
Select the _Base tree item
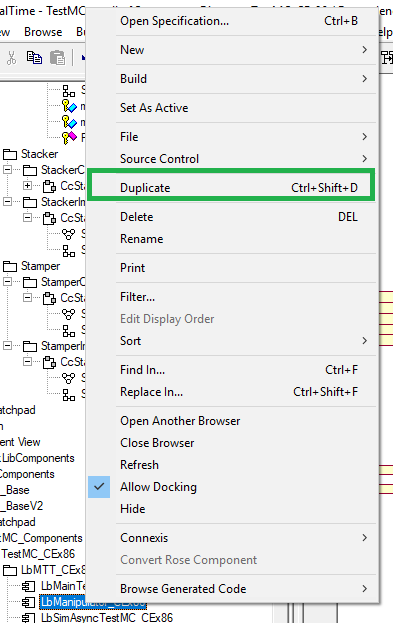pos(15,490)
